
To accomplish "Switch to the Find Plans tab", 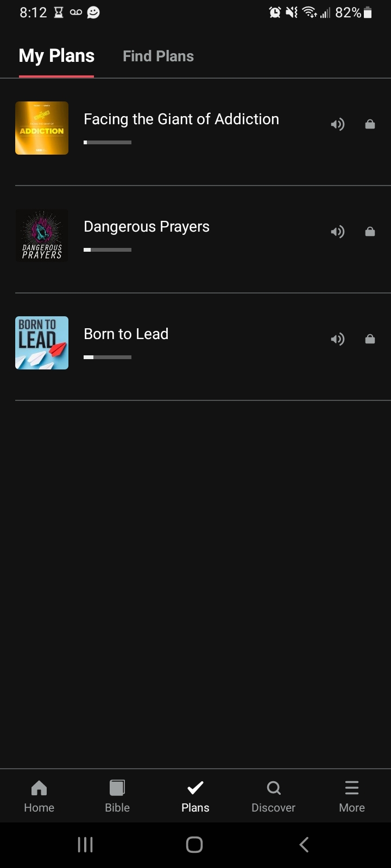I will pyautogui.click(x=158, y=56).
